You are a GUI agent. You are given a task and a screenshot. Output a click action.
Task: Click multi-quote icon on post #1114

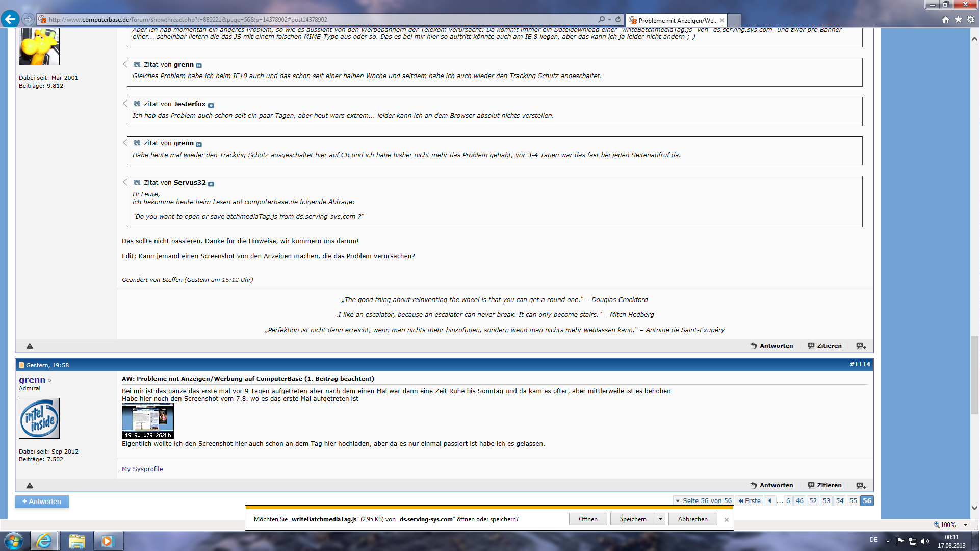click(x=861, y=485)
